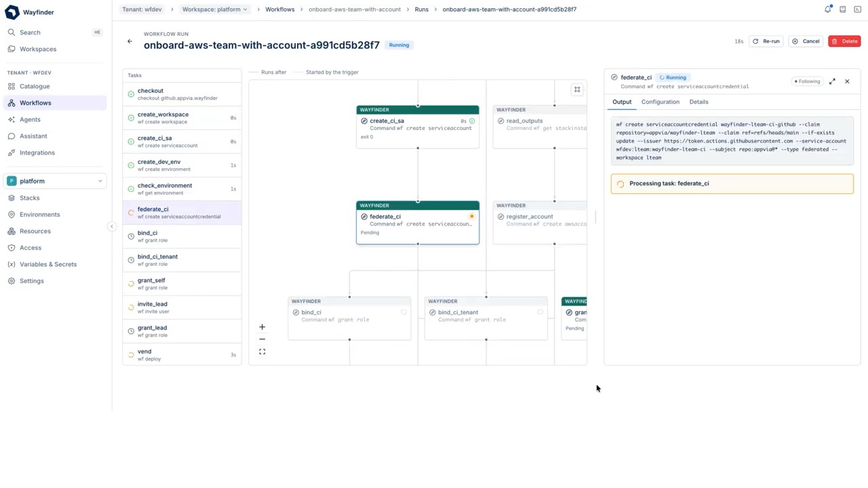This screenshot has width=868, height=488.
Task: Open Search in the sidebar
Action: (x=54, y=33)
